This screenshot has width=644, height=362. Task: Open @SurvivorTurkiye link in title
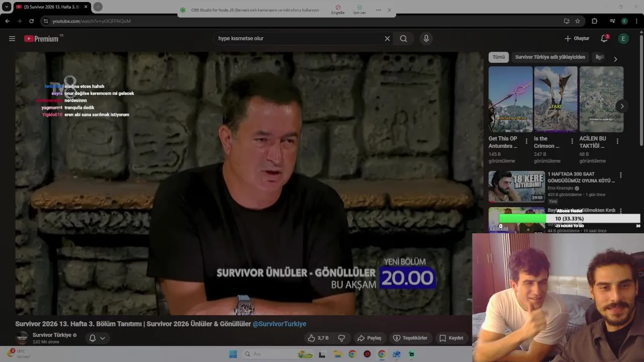(279, 324)
